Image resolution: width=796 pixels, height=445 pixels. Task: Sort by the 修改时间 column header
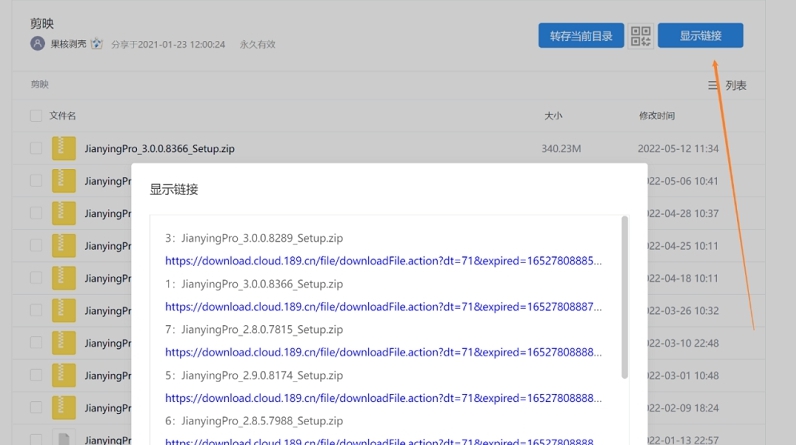pos(657,116)
